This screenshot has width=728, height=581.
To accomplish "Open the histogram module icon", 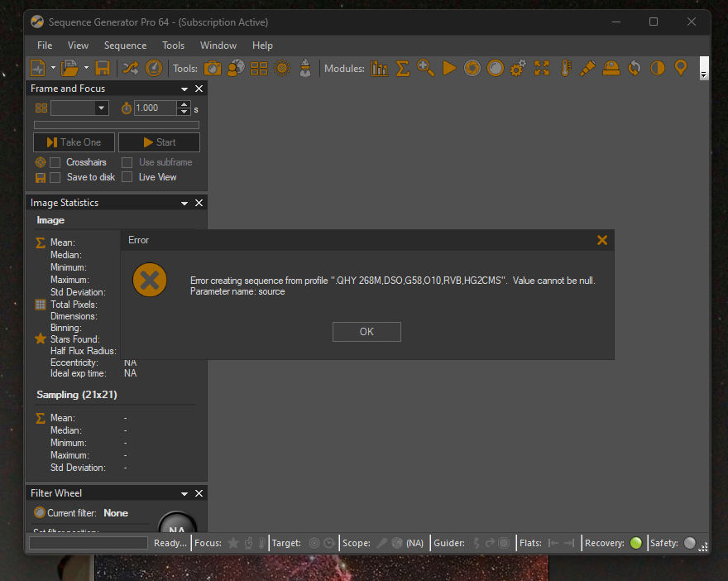I will pos(380,68).
